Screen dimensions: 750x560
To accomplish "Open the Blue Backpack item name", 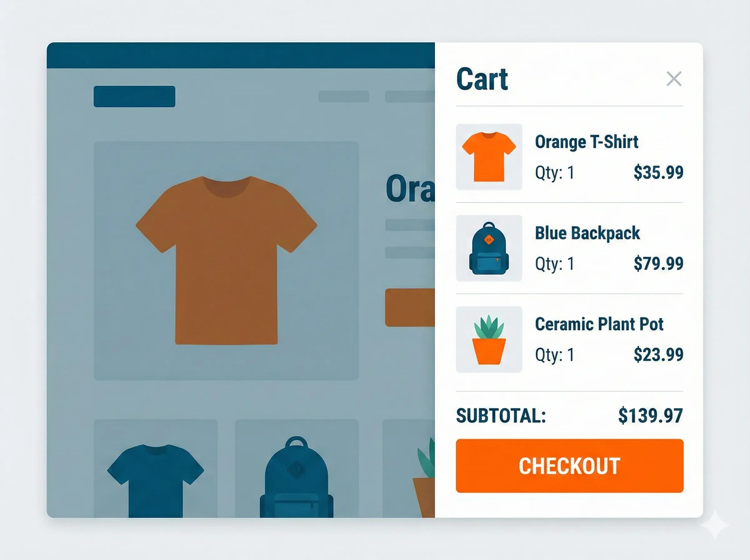I will (x=587, y=233).
